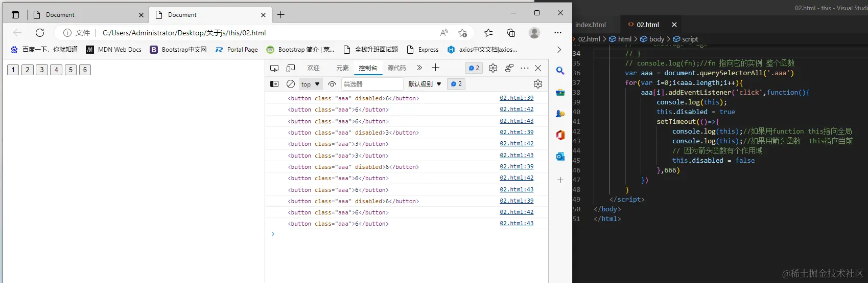Viewport: 868px width, 283px height.
Task: Click page button 6
Action: pyautogui.click(x=85, y=70)
